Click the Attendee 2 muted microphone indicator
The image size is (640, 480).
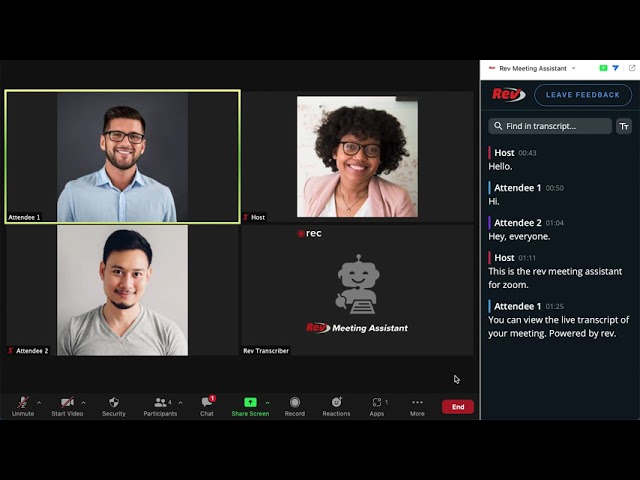point(11,351)
